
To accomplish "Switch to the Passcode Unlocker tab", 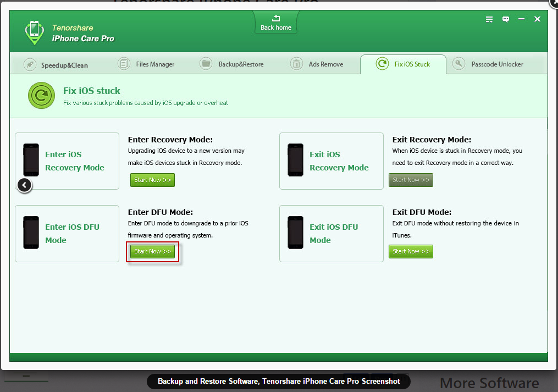I will (488, 64).
